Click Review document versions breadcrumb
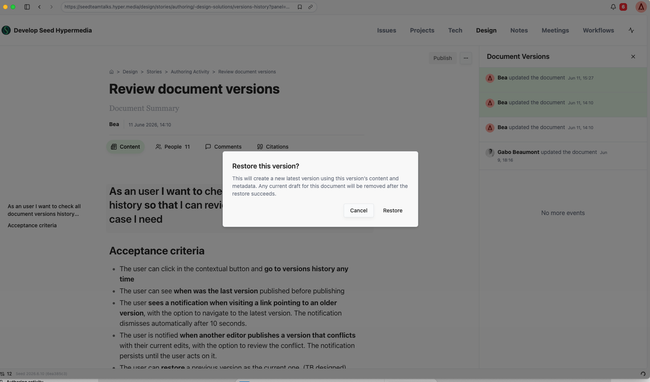Screen dimensions: 650x382 tap(247, 72)
